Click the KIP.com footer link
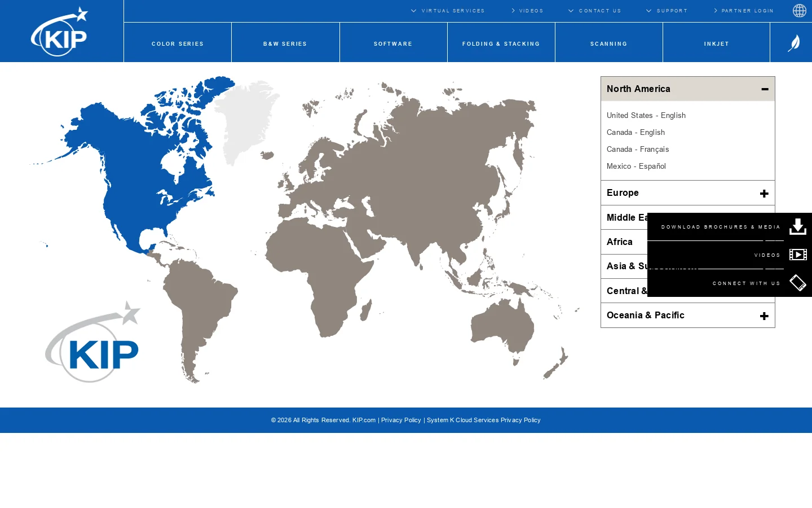This screenshot has height=508, width=812. tap(364, 420)
